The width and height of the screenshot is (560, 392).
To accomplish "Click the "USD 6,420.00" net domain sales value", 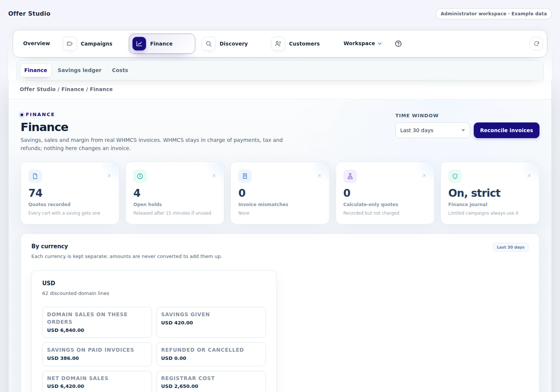I will pyautogui.click(x=66, y=386).
